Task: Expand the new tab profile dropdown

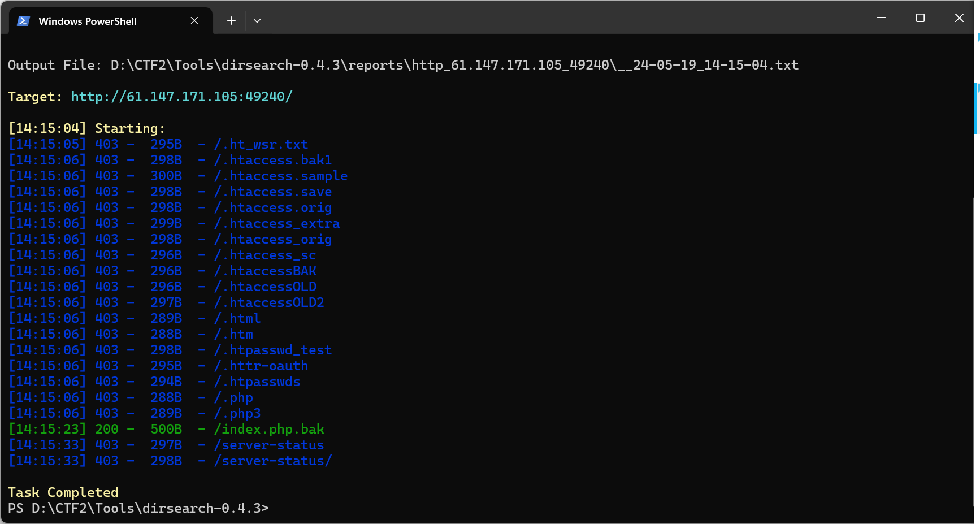Action: click(257, 21)
